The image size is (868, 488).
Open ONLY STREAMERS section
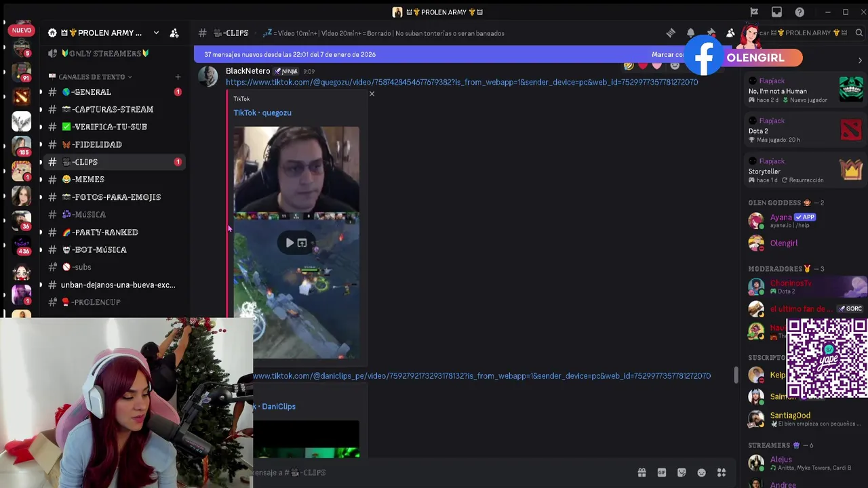(114, 54)
